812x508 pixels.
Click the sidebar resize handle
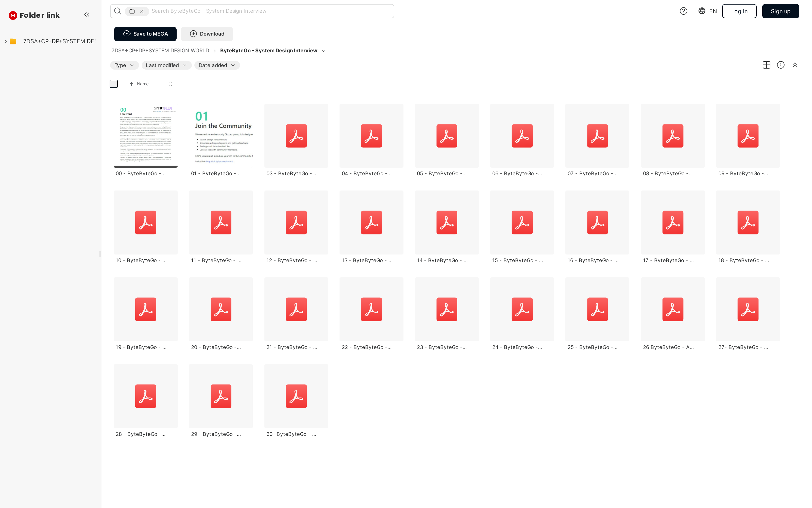click(x=100, y=254)
